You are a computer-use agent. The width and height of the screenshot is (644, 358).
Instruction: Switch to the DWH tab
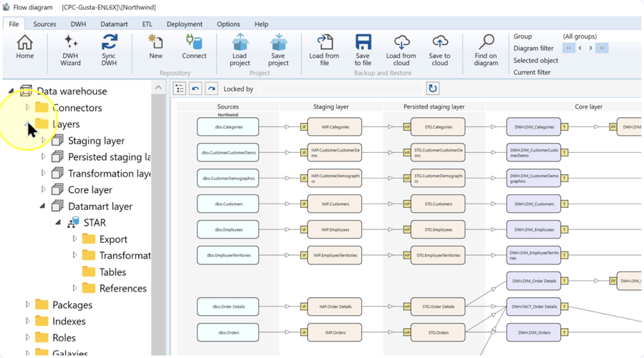click(78, 24)
